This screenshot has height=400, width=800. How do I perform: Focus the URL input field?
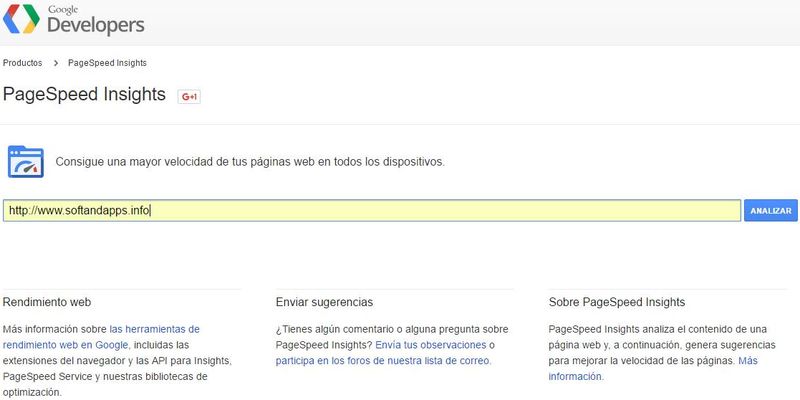click(x=372, y=210)
